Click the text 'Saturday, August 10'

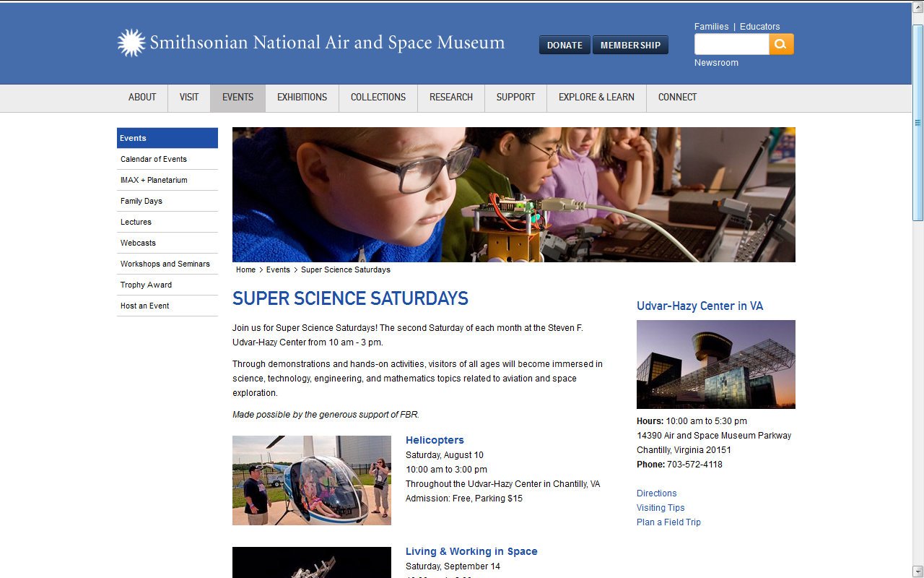pos(445,455)
